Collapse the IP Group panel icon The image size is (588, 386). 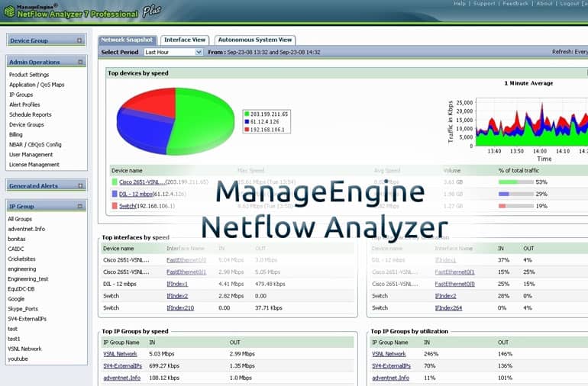(x=79, y=206)
